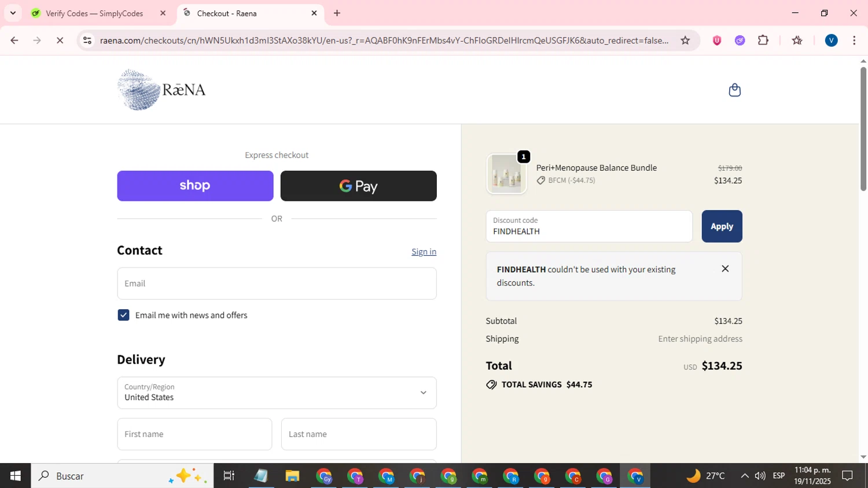
Task: Bookmark this page with the star icon
Action: [685, 41]
